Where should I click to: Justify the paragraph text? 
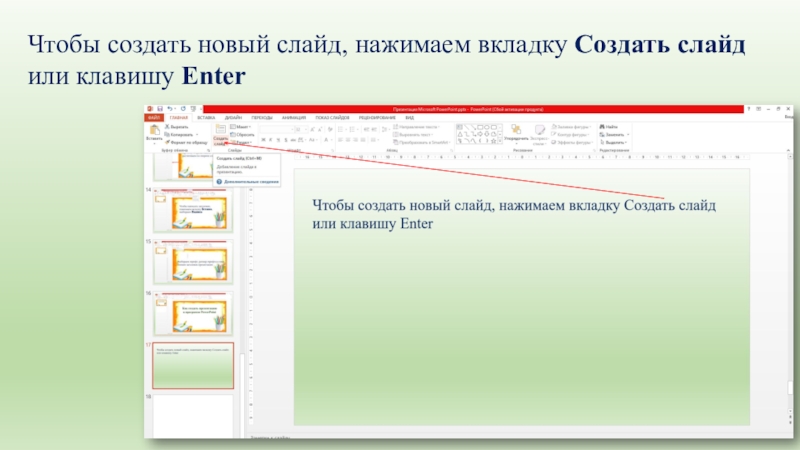(363, 140)
